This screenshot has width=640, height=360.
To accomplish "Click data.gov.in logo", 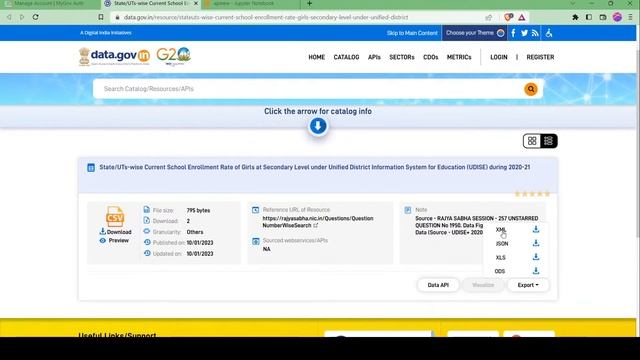I will click(x=114, y=56).
